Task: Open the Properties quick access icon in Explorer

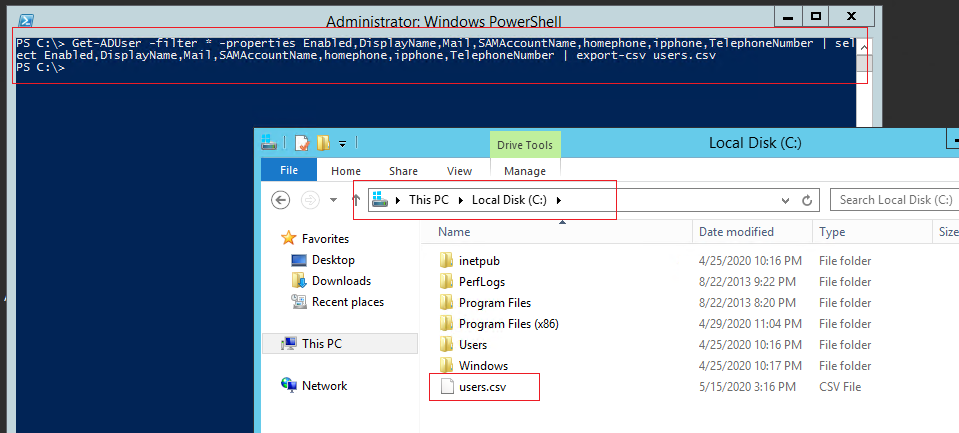Action: (302, 143)
